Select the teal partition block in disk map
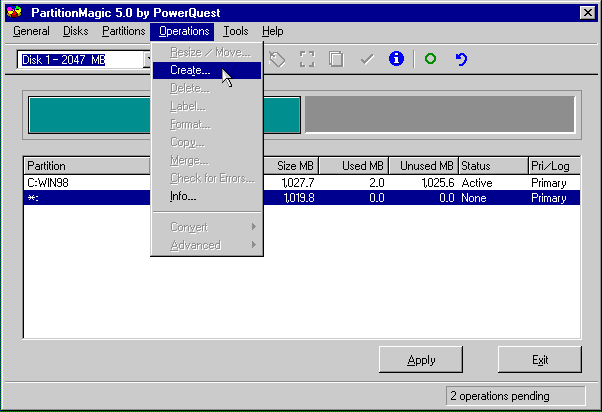Image resolution: width=602 pixels, height=412 pixels. [90, 115]
